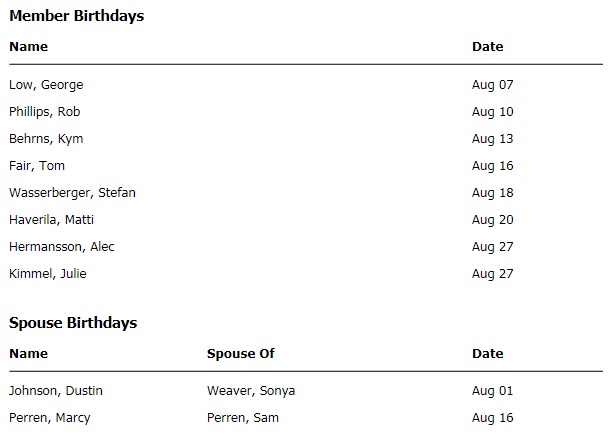Click Weaver, Sonya in Spouse Of column

pos(251,391)
